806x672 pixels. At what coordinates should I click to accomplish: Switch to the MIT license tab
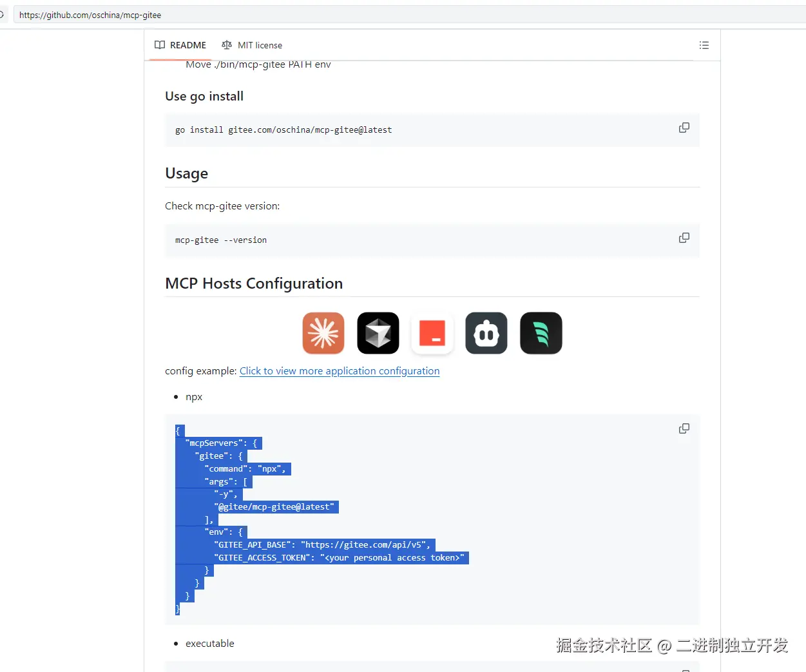click(252, 45)
